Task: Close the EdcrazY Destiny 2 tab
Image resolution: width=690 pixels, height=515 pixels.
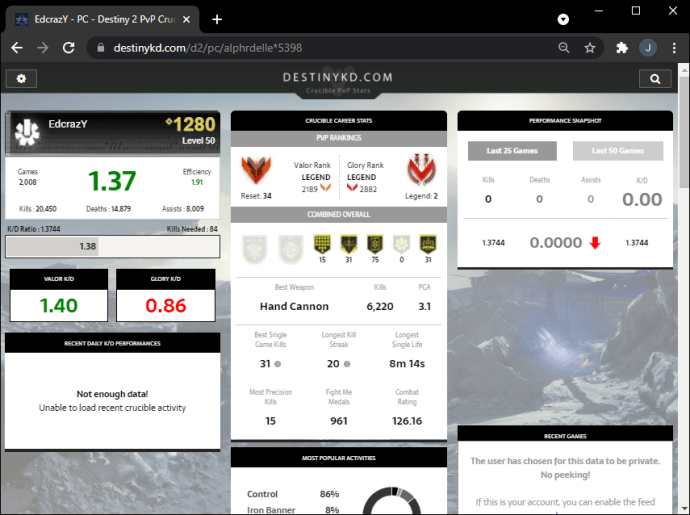Action: pos(187,19)
